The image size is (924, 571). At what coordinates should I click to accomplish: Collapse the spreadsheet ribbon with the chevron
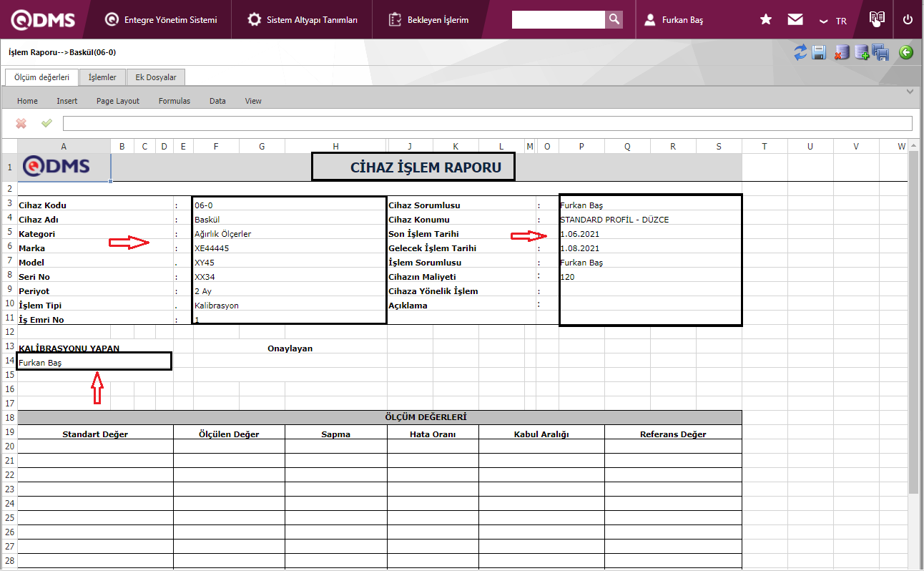pos(910,92)
